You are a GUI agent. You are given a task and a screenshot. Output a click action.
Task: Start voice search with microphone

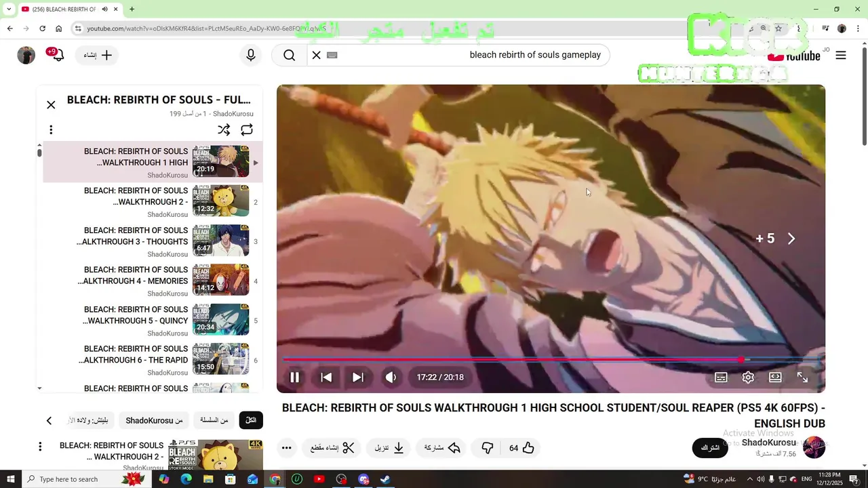tap(251, 55)
